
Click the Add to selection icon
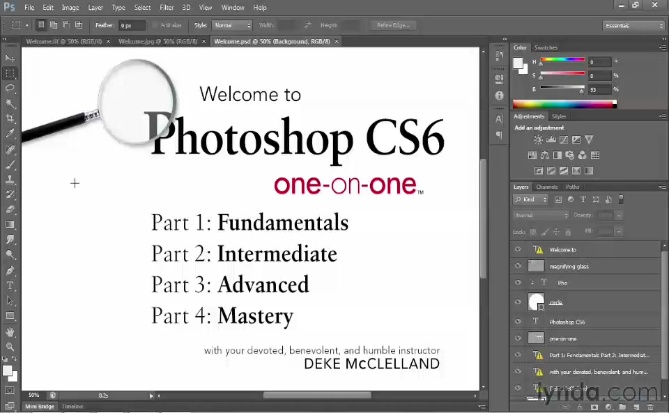click(x=54, y=25)
